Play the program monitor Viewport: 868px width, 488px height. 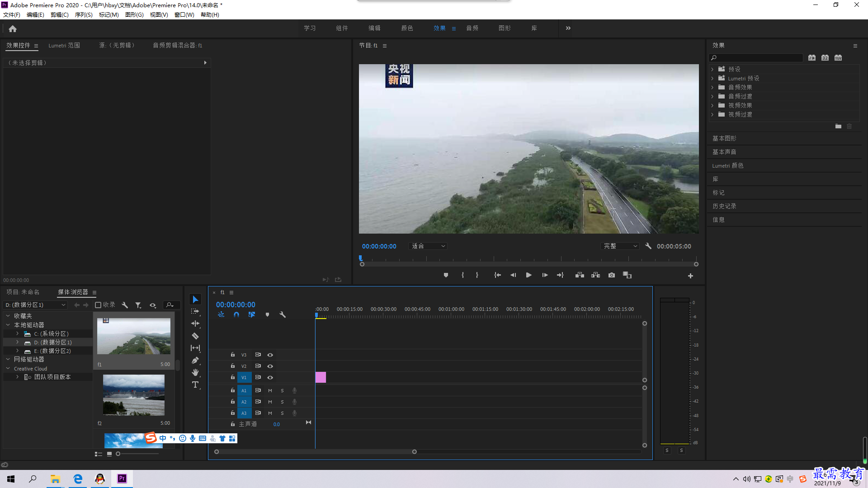click(x=528, y=275)
